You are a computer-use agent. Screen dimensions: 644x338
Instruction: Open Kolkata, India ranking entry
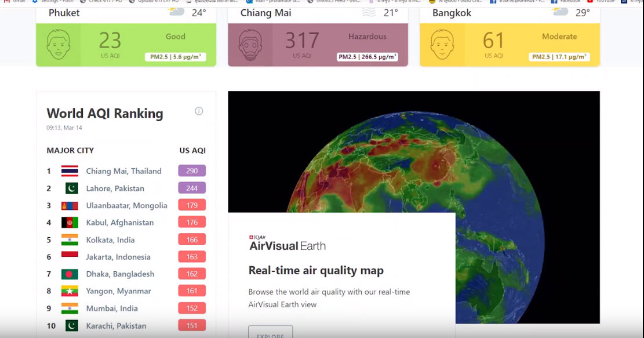(x=110, y=240)
